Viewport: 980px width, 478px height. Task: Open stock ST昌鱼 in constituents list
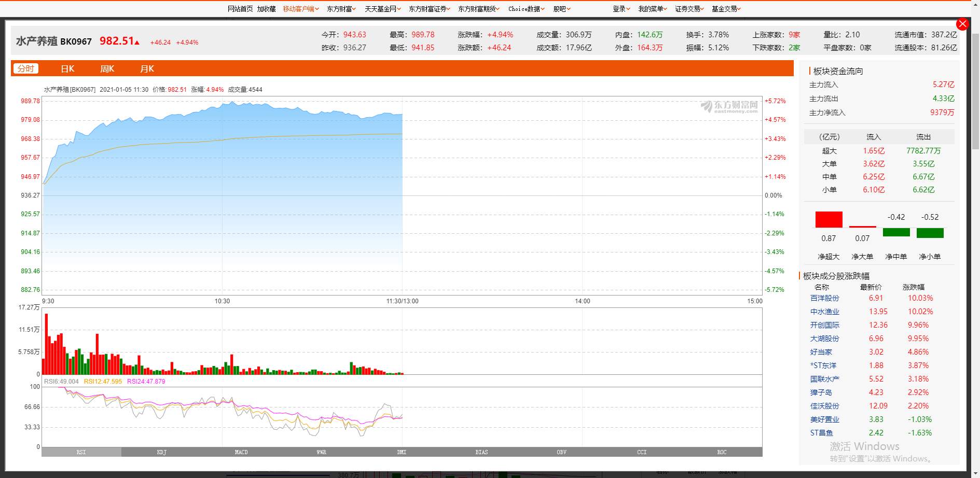(x=821, y=433)
